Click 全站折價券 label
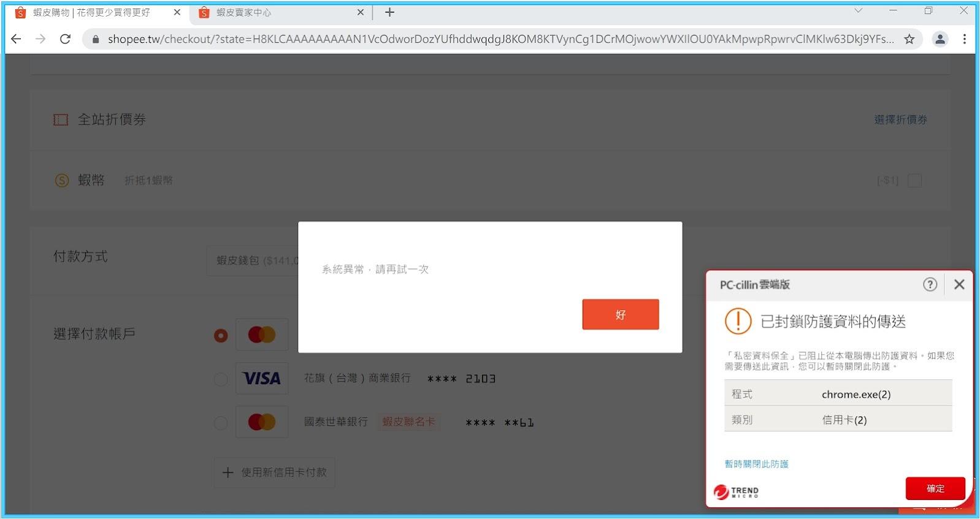 (x=112, y=119)
